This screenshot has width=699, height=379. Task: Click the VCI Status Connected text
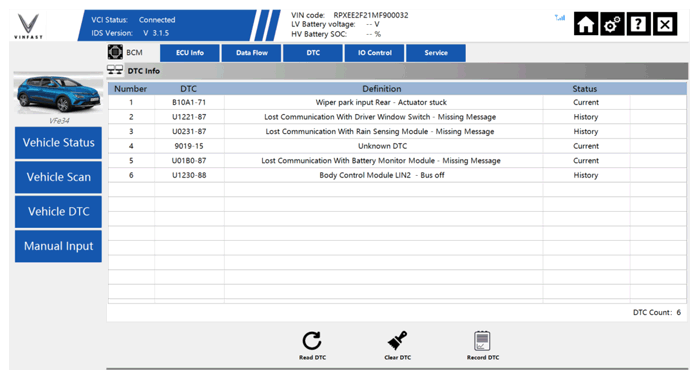[133, 20]
